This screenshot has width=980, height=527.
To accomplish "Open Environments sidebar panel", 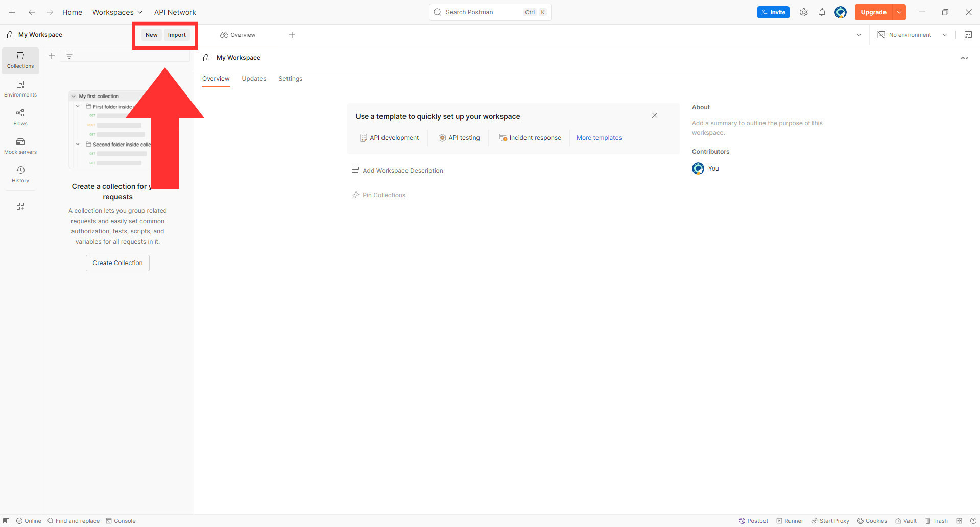I will pos(20,89).
